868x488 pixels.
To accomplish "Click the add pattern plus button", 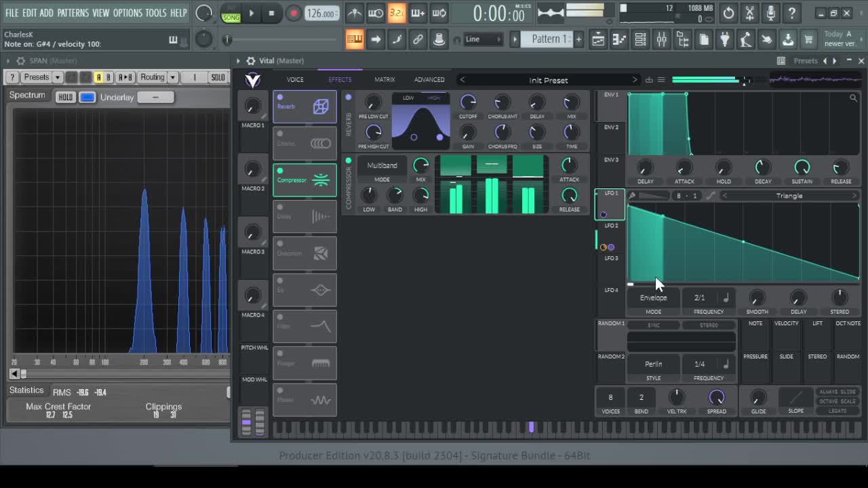I will (x=578, y=39).
